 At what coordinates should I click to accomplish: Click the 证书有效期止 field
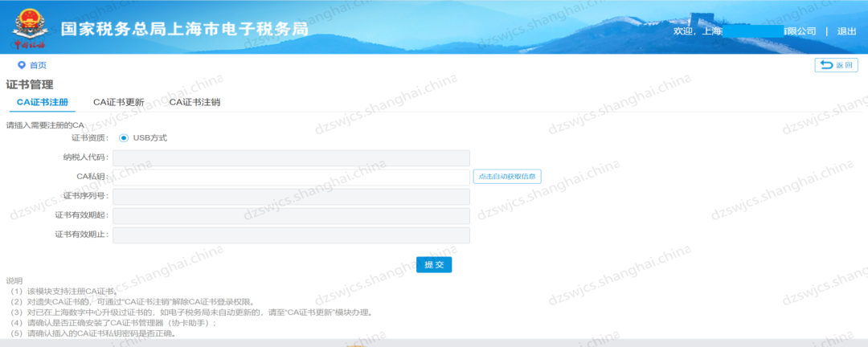(291, 235)
